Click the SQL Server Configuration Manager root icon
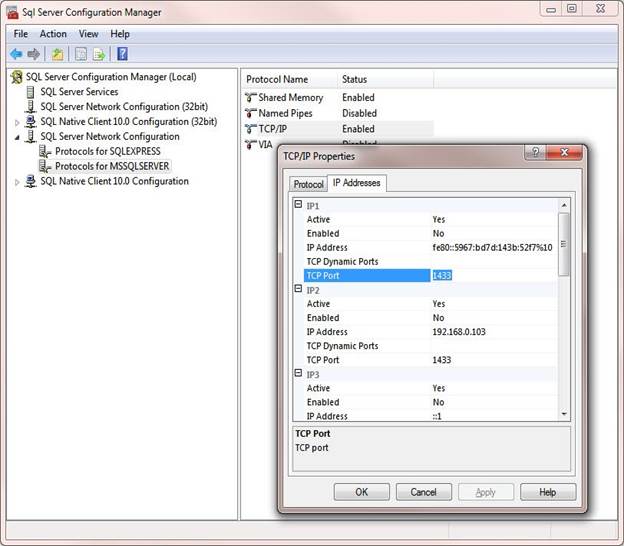The height and width of the screenshot is (546, 624). [17, 76]
